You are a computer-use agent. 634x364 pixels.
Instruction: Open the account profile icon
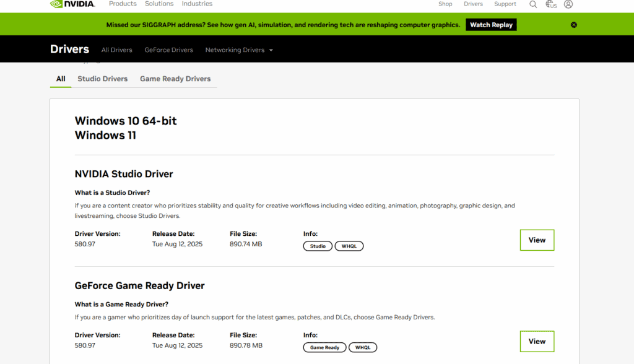click(x=568, y=4)
